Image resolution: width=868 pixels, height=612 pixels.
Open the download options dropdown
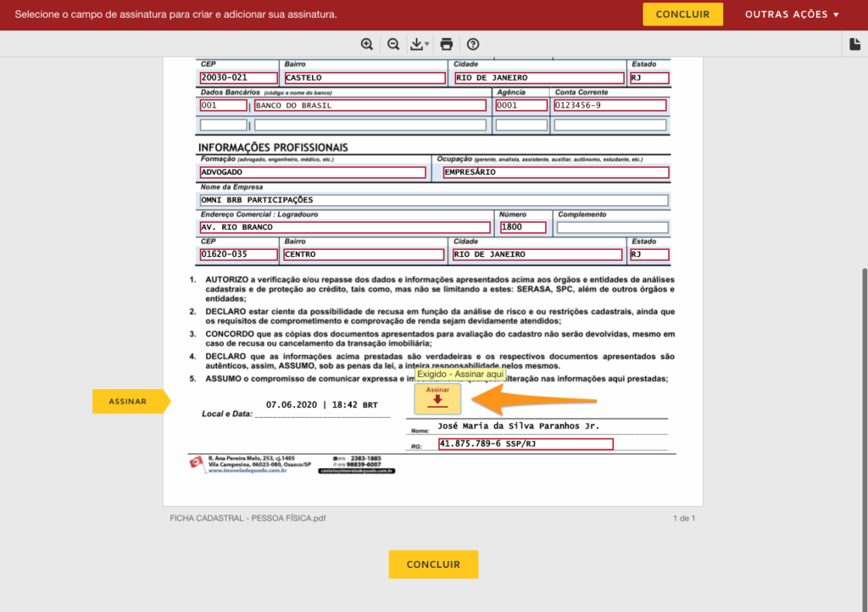pos(419,44)
